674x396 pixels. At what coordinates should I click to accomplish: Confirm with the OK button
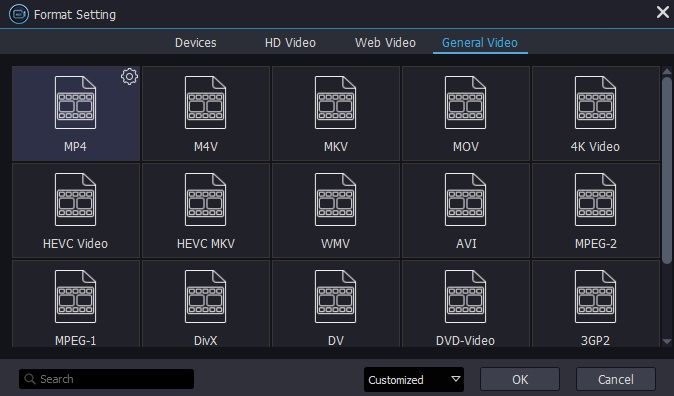coord(520,379)
